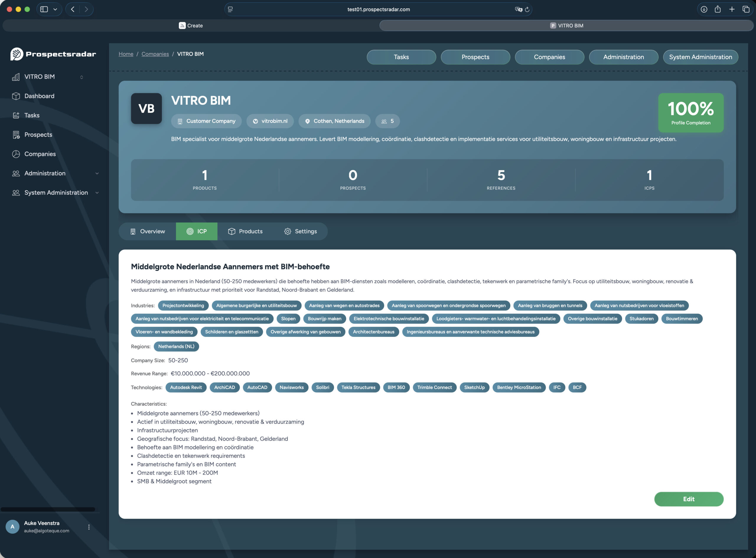Select Prospects in the sidebar
Screen dimensions: 756x558
click(38, 134)
